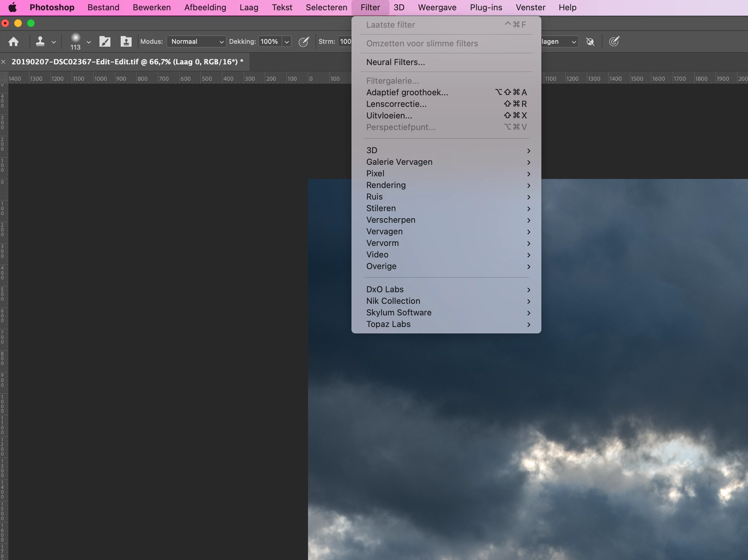Toggle pressure for opacity icon near Dekking
Screen dimensions: 748x560
303,42
